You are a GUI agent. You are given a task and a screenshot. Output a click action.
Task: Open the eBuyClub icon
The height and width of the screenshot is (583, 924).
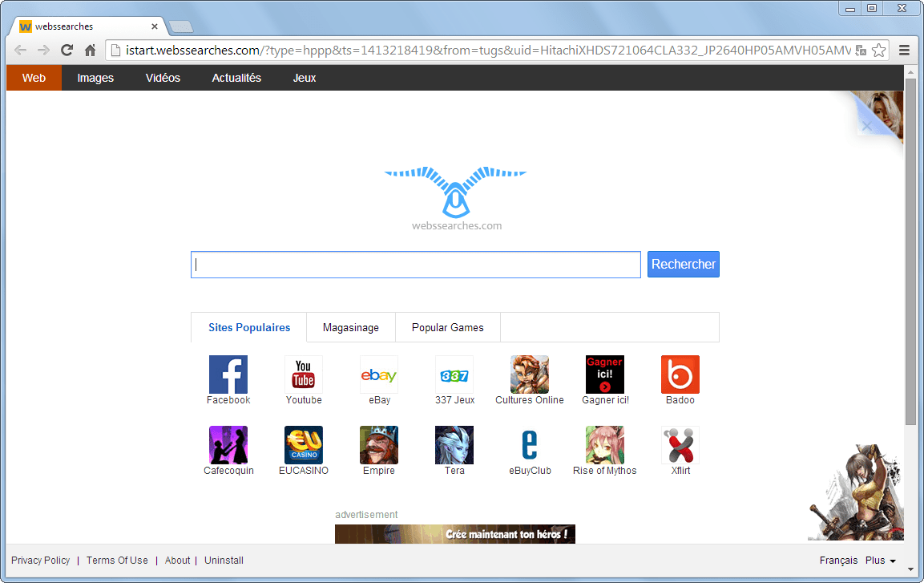[x=530, y=445]
